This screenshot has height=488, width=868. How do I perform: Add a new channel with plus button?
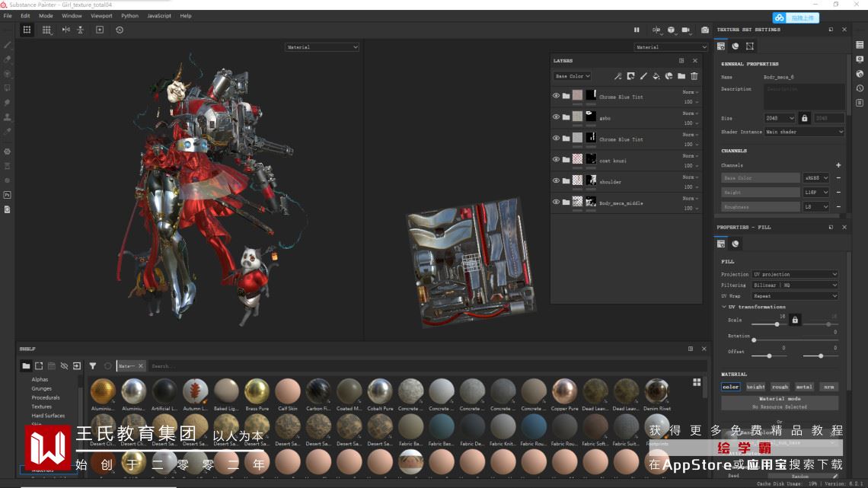point(838,165)
